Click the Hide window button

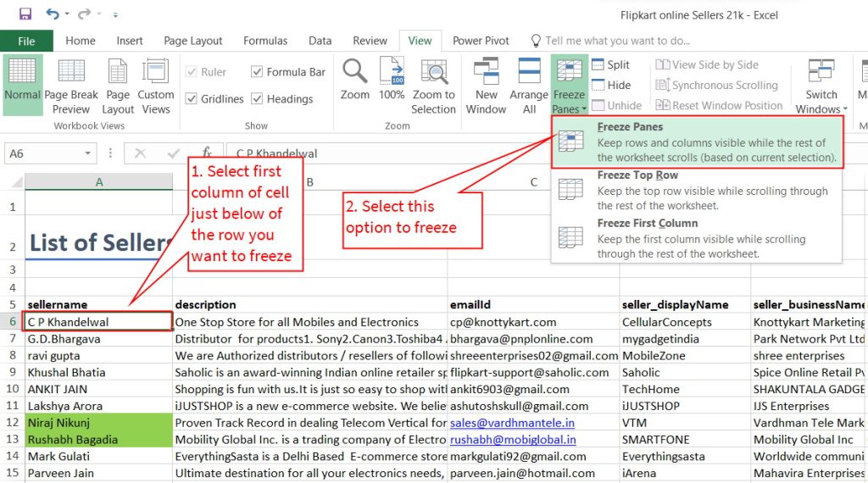[x=611, y=86]
